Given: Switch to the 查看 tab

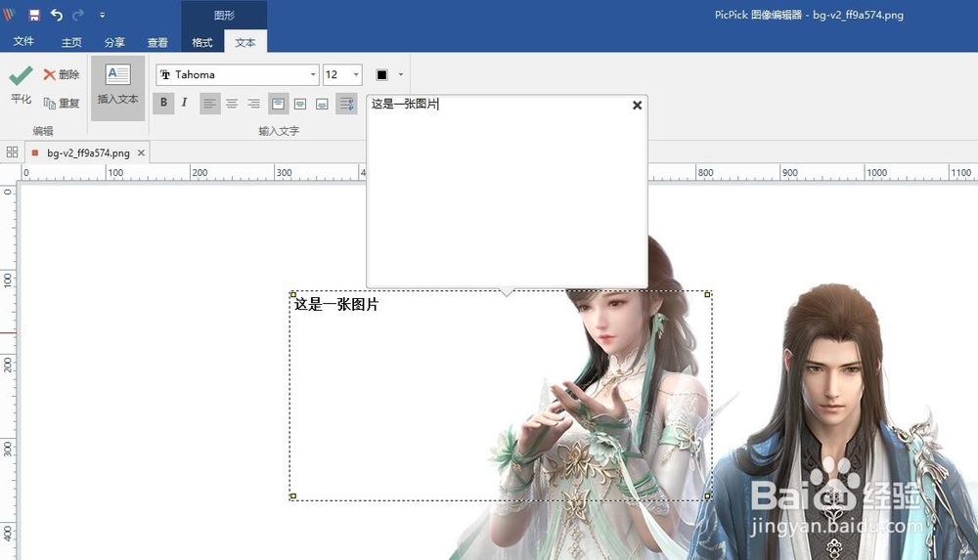Looking at the screenshot, I should point(157,42).
